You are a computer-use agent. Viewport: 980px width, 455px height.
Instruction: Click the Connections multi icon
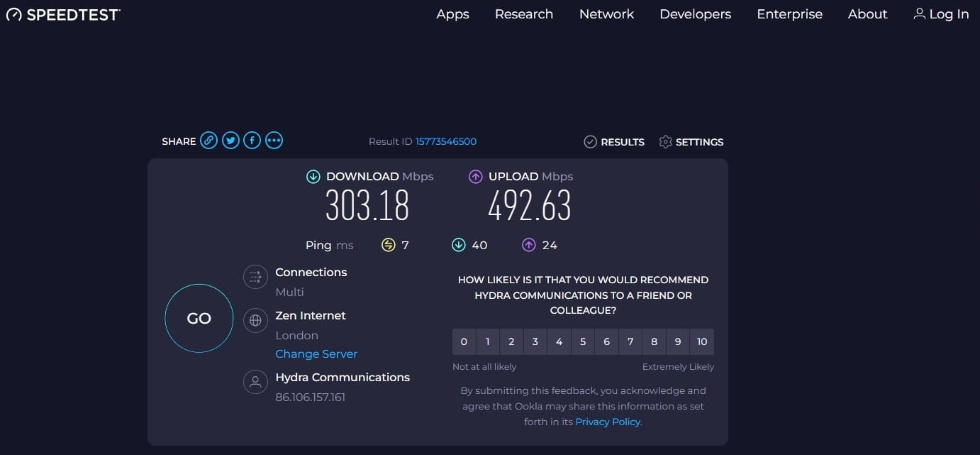click(x=255, y=277)
